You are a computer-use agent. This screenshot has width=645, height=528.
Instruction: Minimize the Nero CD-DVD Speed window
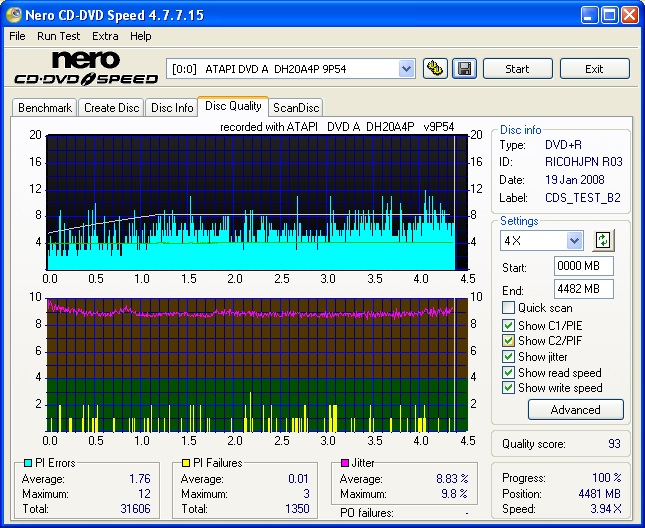[x=589, y=15]
